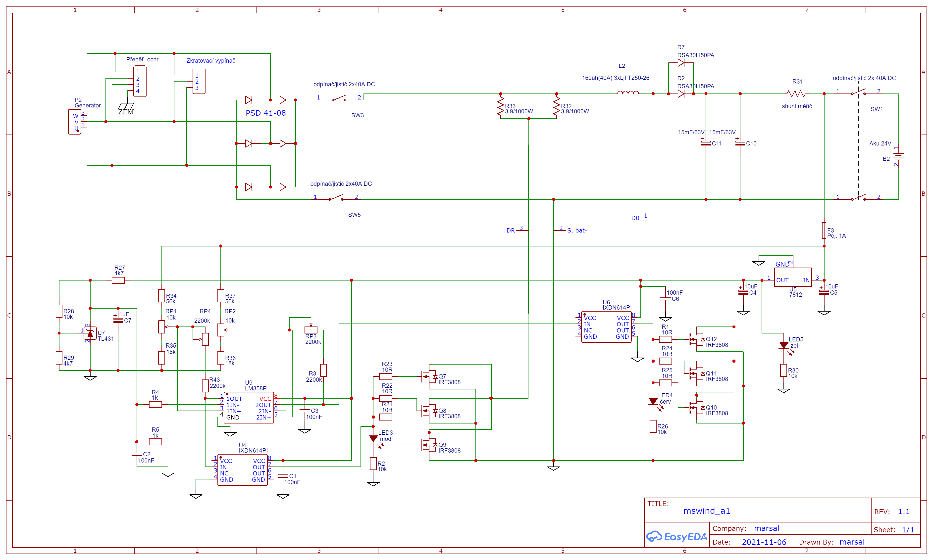Click the Company marsal value
933x560 pixels.
pyautogui.click(x=767, y=528)
